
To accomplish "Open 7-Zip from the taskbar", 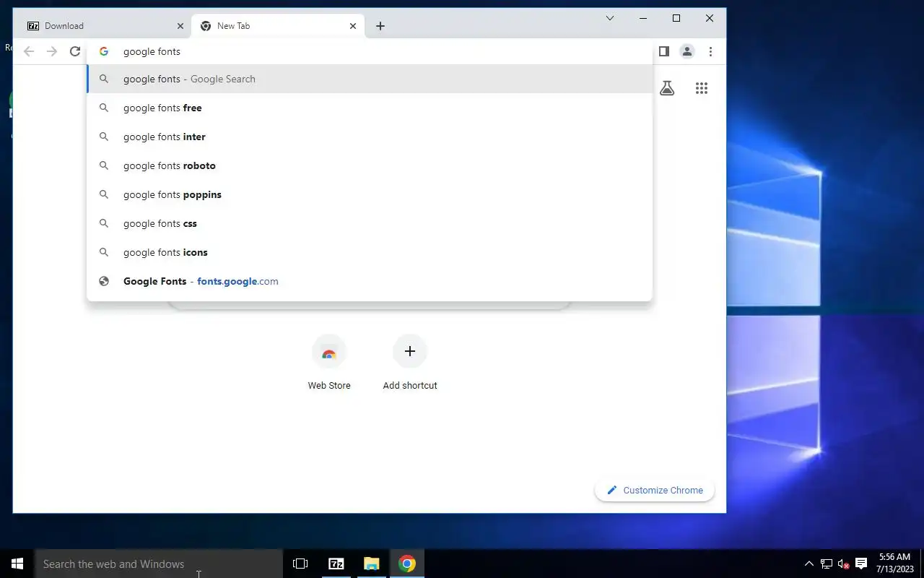I will (x=336, y=564).
